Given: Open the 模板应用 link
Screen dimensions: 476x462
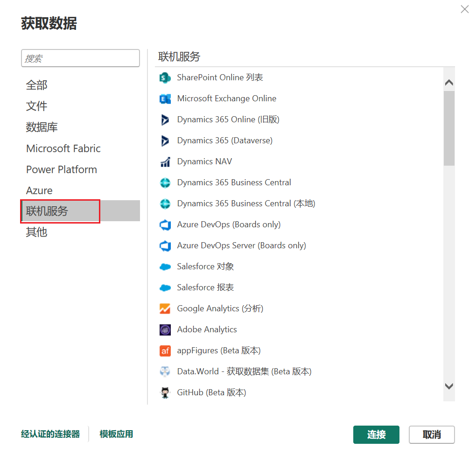Looking at the screenshot, I should point(116,434).
